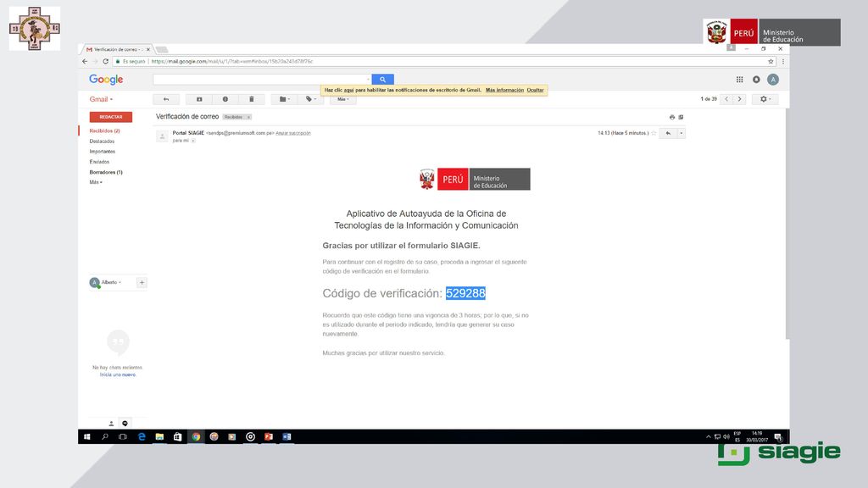Open PowerPoint from the taskbar
The width and height of the screenshot is (868, 488).
(x=269, y=436)
